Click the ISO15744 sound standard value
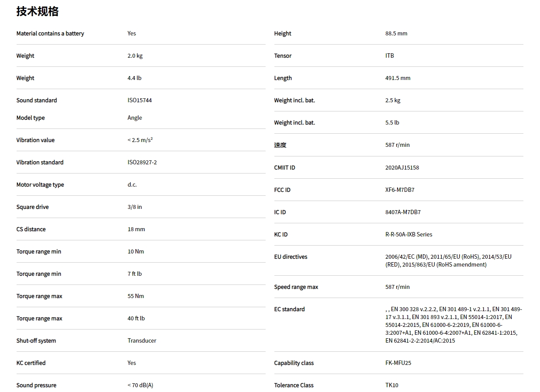This screenshot has height=392, width=540. pyautogui.click(x=139, y=100)
